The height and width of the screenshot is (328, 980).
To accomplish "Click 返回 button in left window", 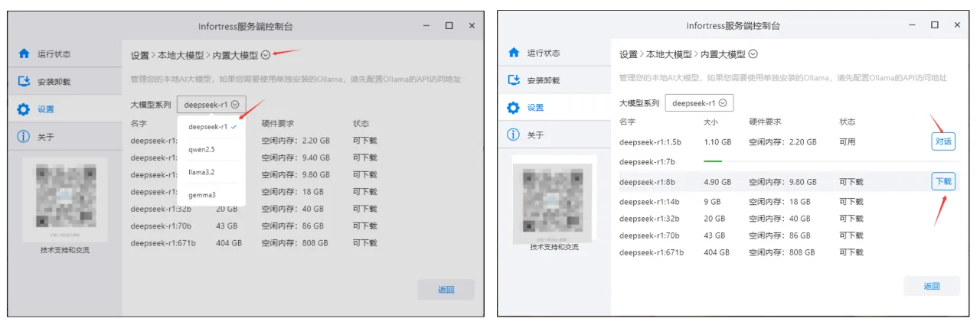I will [x=446, y=290].
